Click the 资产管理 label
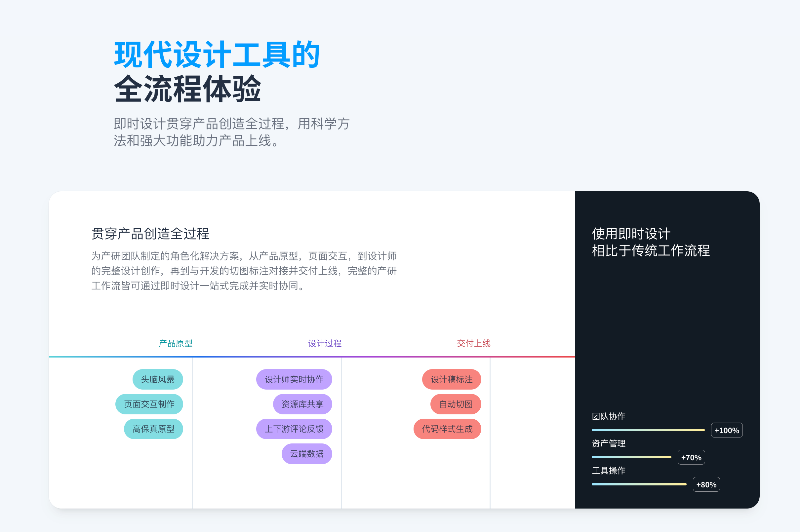The image size is (800, 532). tap(609, 443)
